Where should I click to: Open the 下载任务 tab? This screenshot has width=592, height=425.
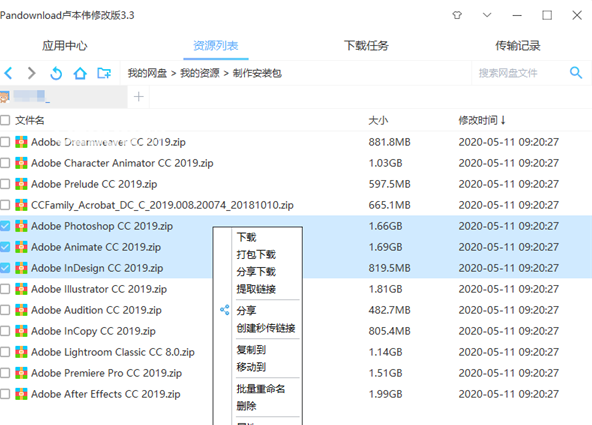point(366,46)
